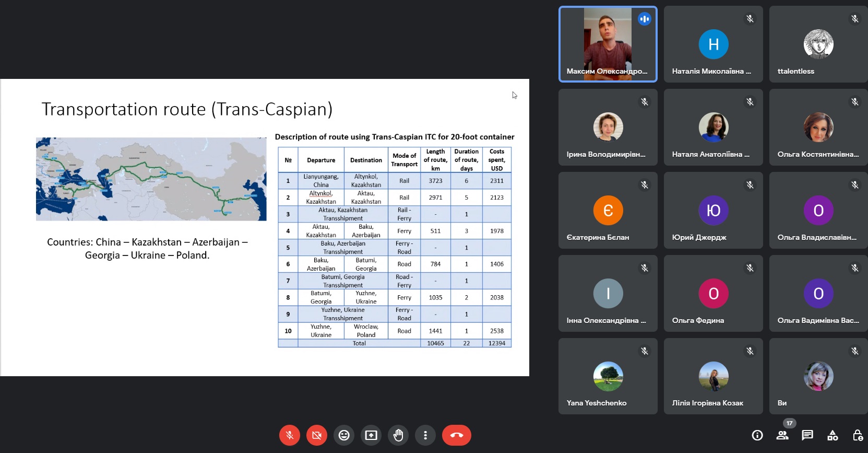The width and height of the screenshot is (868, 453).
Task: Click the Юрий Джердж participant tile
Action: (x=713, y=210)
